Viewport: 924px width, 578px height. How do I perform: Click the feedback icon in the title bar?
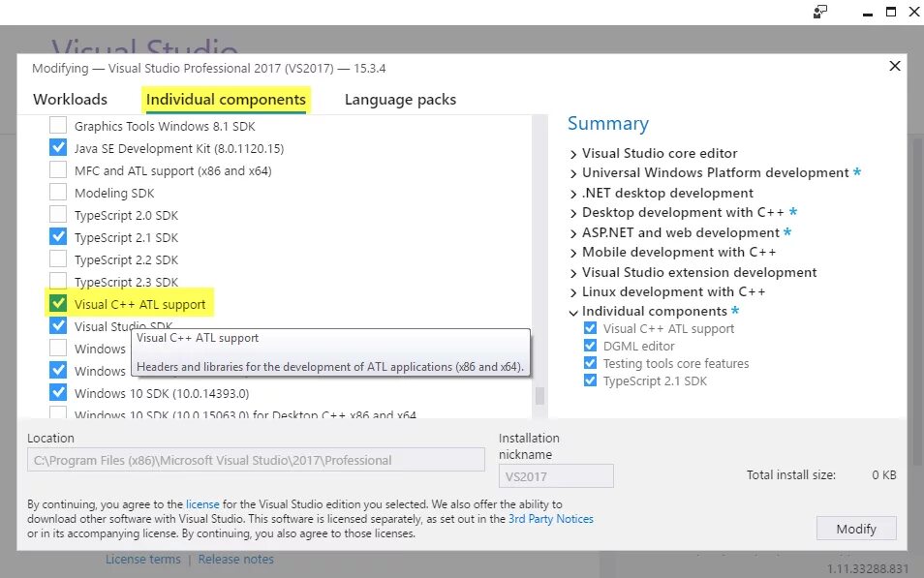(x=819, y=12)
